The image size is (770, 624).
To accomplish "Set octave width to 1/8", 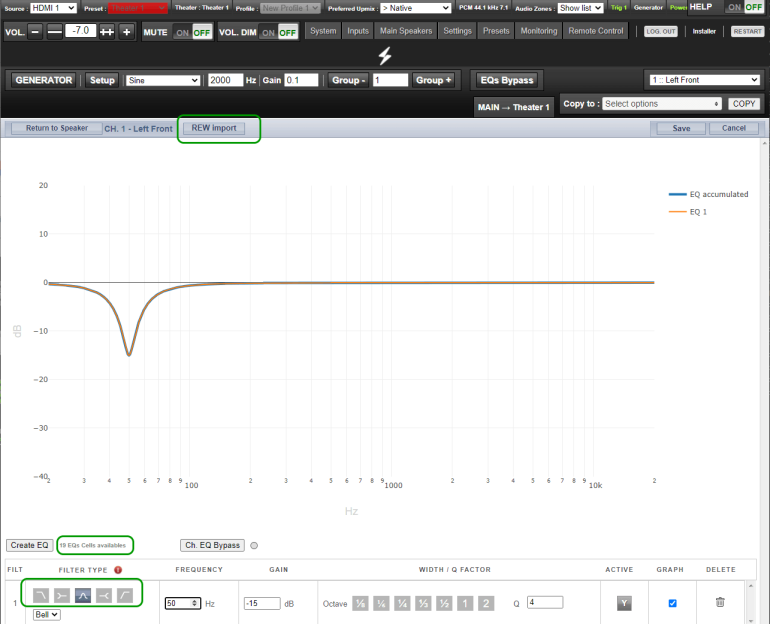I will tap(360, 603).
